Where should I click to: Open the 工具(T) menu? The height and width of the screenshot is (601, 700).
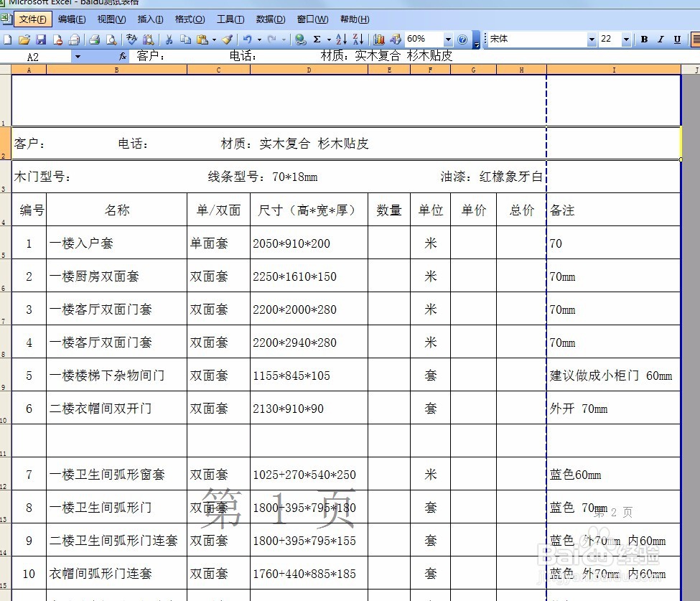coord(230,19)
